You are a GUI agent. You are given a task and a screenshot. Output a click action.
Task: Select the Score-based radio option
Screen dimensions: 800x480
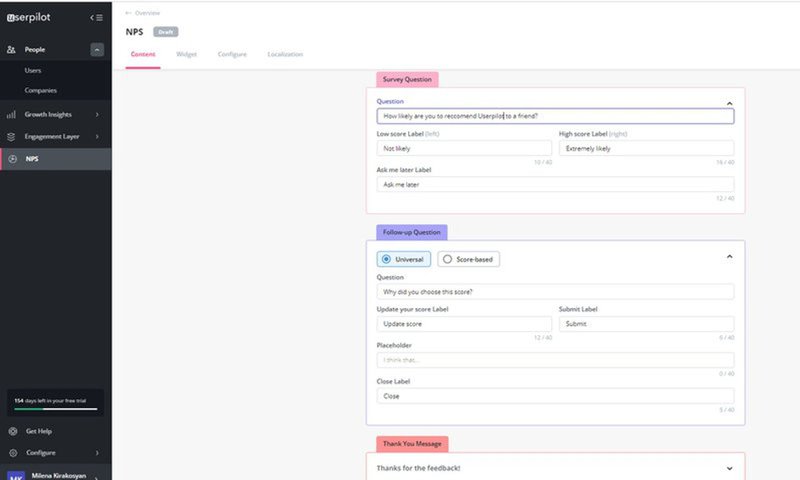468,259
